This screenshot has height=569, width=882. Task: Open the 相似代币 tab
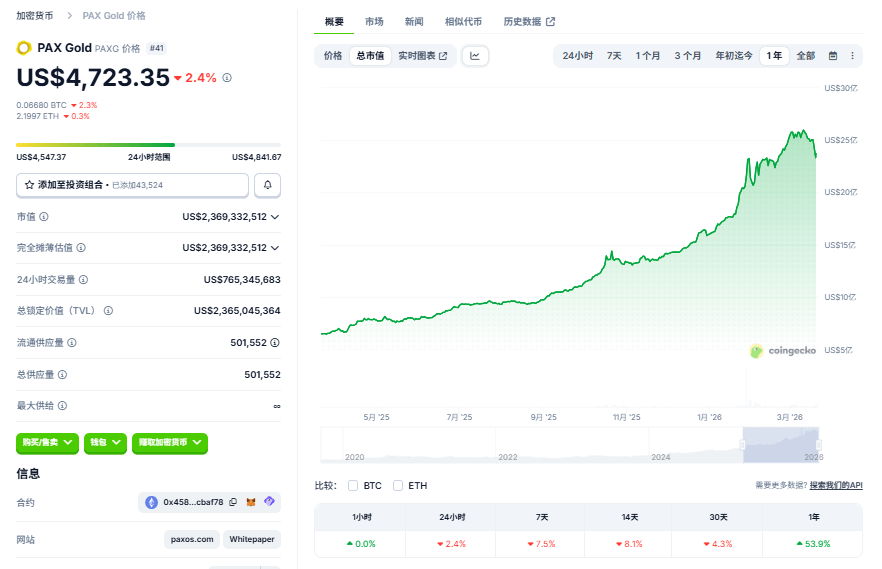[463, 21]
